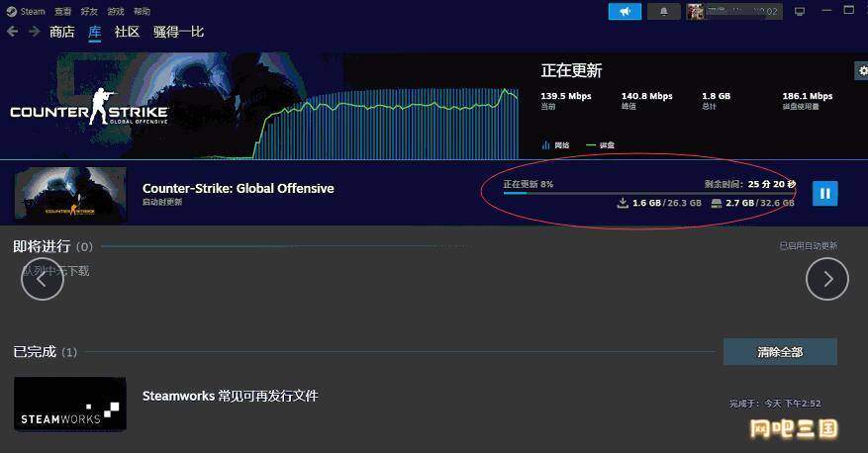868x453 pixels.
Task: Open the 游戏 menu
Action: point(116,11)
